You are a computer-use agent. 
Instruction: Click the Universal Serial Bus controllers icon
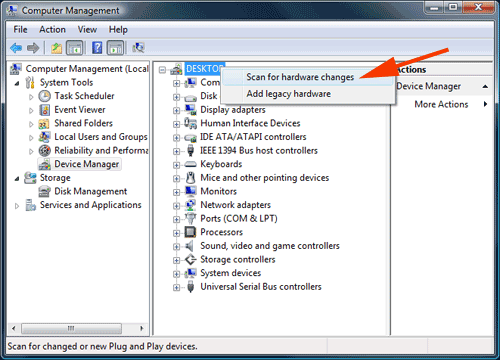(191, 287)
